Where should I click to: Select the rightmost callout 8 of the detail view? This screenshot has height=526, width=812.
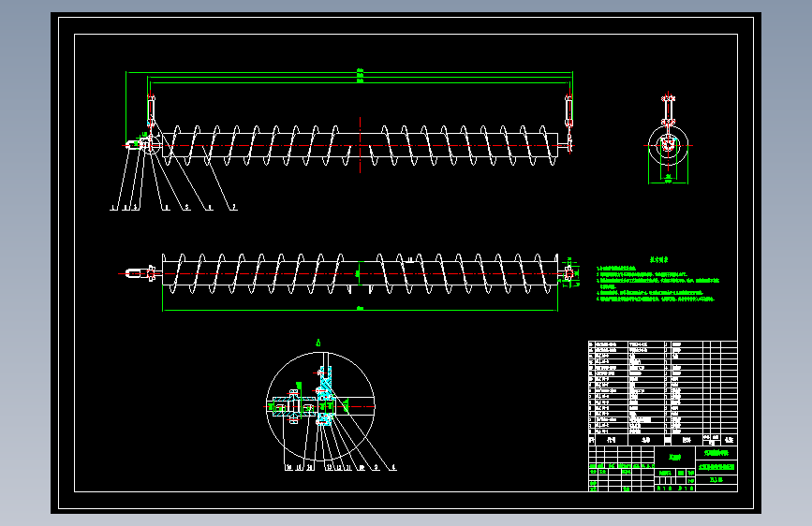point(393,467)
